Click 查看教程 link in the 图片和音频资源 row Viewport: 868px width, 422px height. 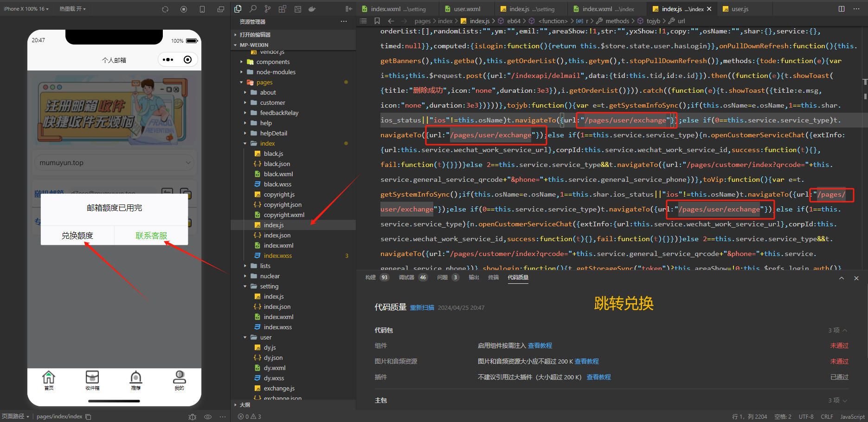[x=587, y=361]
